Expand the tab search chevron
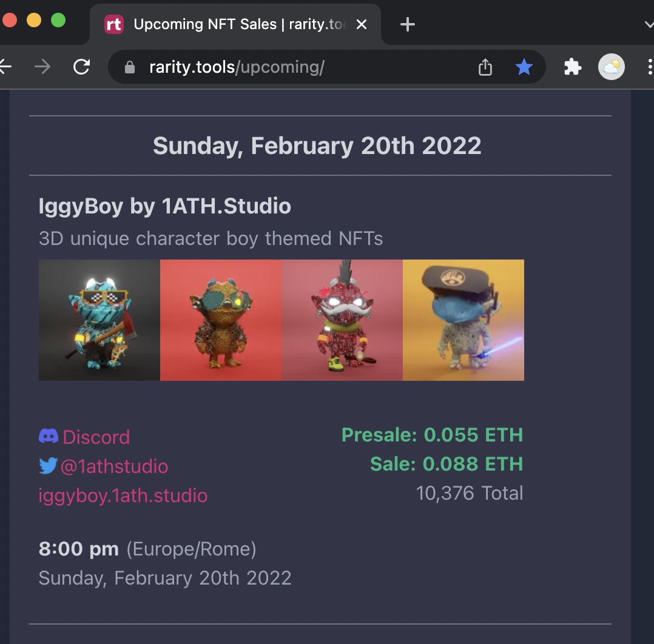 (x=649, y=25)
